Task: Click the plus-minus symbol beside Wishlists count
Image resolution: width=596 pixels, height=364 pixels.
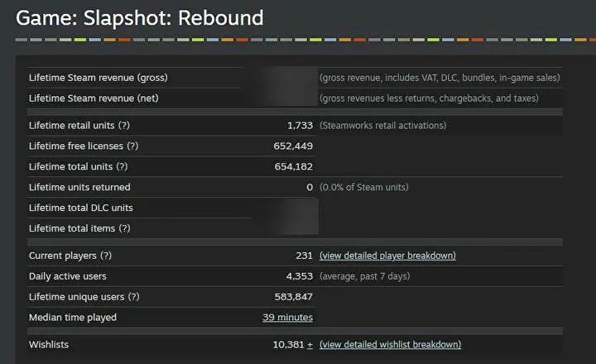Action: (310, 345)
